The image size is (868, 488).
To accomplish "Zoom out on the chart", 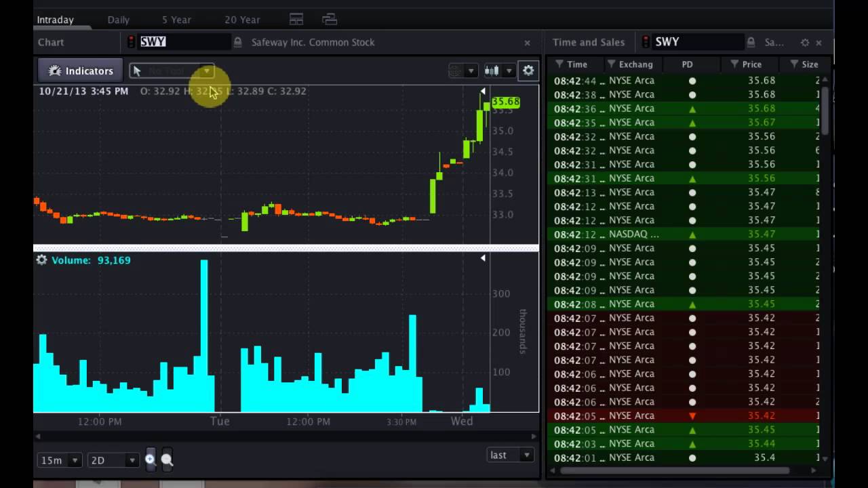I will 167,460.
